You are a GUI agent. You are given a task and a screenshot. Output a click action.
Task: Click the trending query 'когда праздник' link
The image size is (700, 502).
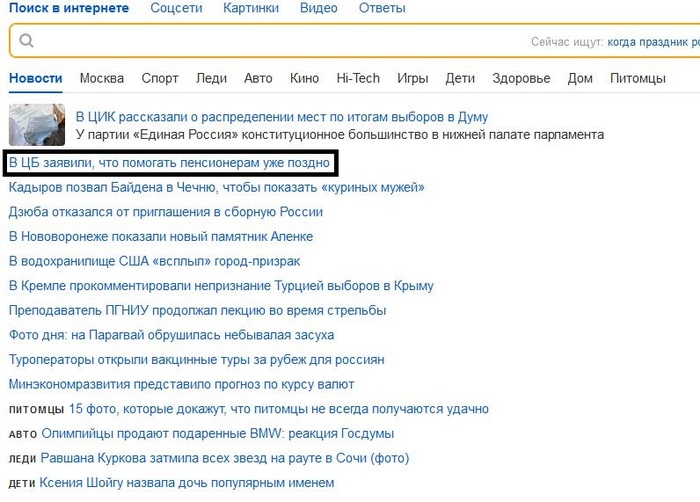[653, 42]
